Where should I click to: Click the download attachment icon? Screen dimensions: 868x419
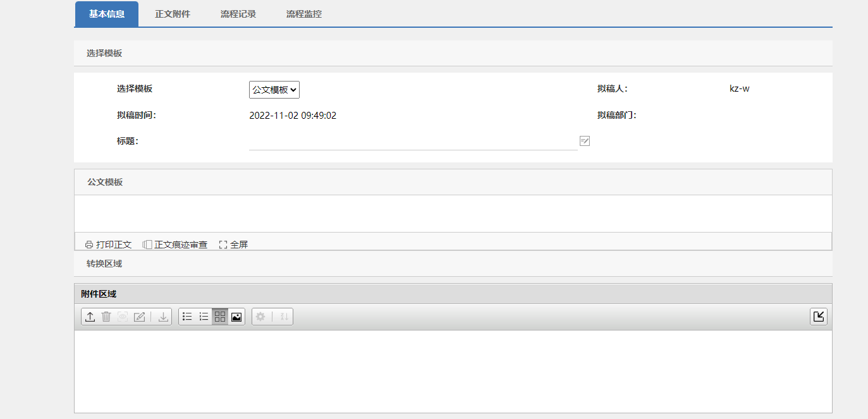tap(162, 317)
